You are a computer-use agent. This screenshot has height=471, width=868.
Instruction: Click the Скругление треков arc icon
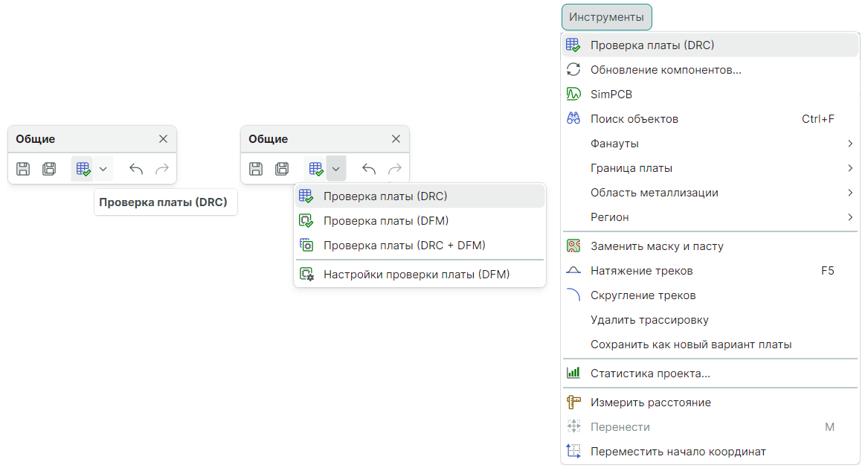(x=573, y=295)
